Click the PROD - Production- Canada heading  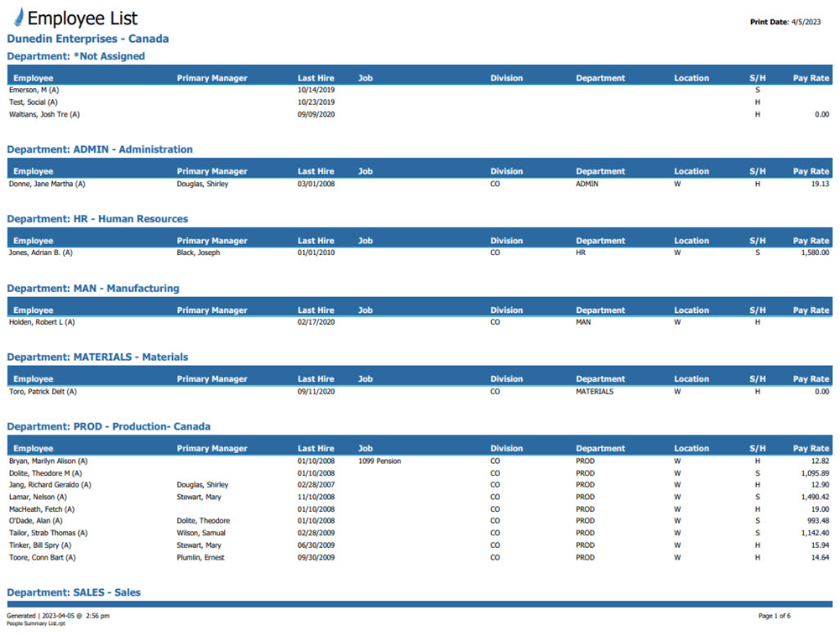pos(108,427)
